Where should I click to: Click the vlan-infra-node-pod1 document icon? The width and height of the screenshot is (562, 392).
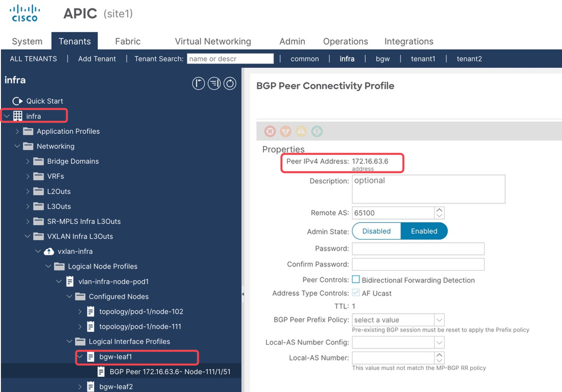pyautogui.click(x=70, y=282)
